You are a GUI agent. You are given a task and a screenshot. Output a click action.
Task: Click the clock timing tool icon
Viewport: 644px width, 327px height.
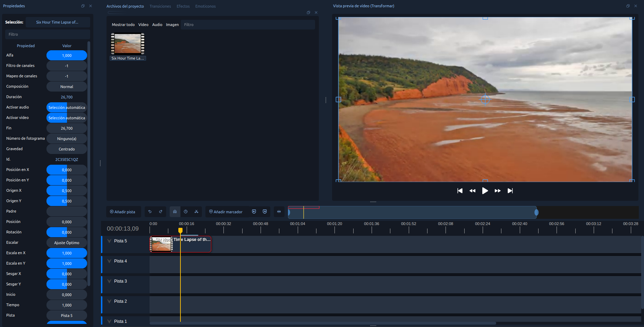point(186,212)
